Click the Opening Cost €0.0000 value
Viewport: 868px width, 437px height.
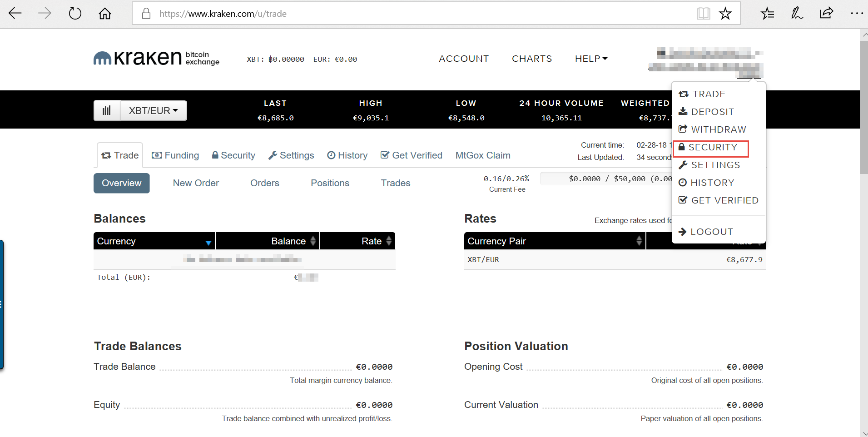[x=745, y=367]
